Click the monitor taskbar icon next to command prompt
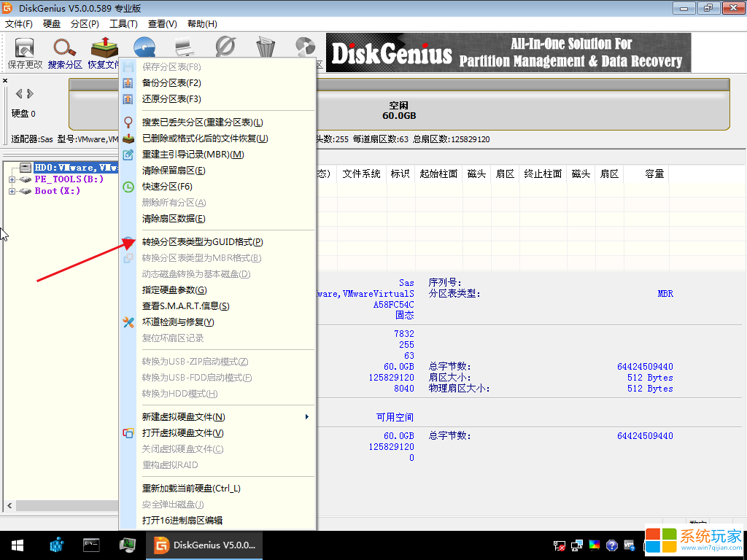Viewport: 747px width, 560px height. point(127,545)
